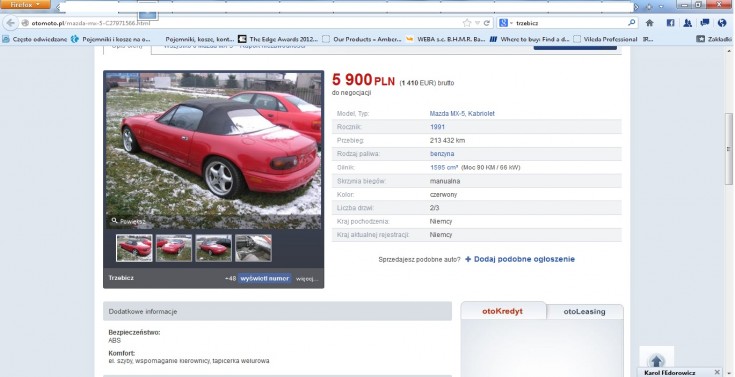This screenshot has height=377, width=735.
Task: Click the Dodatkowe informacje header
Action: 278,311
